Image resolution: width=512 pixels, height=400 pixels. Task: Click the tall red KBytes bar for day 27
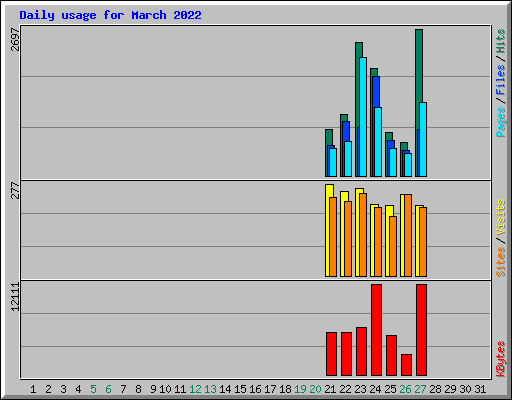421,330
